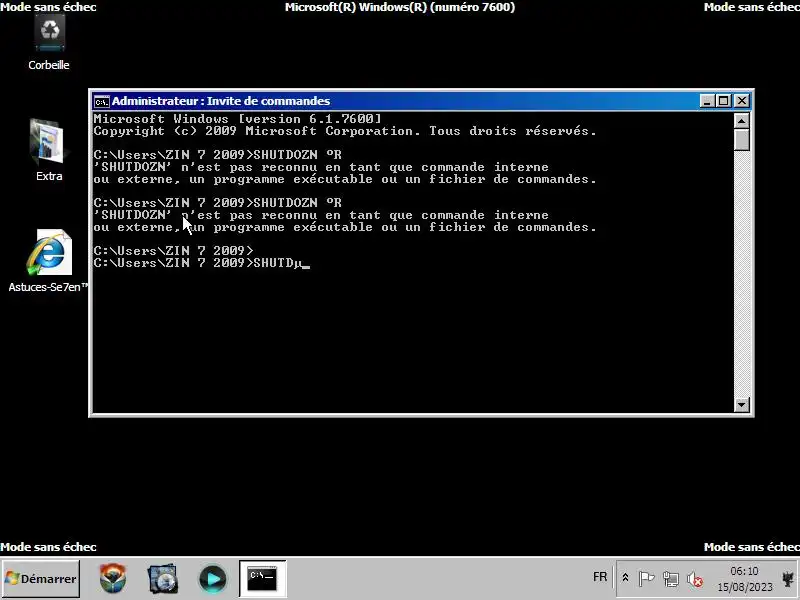This screenshot has height=600, width=800.
Task: Open the network tray icon
Action: [670, 579]
